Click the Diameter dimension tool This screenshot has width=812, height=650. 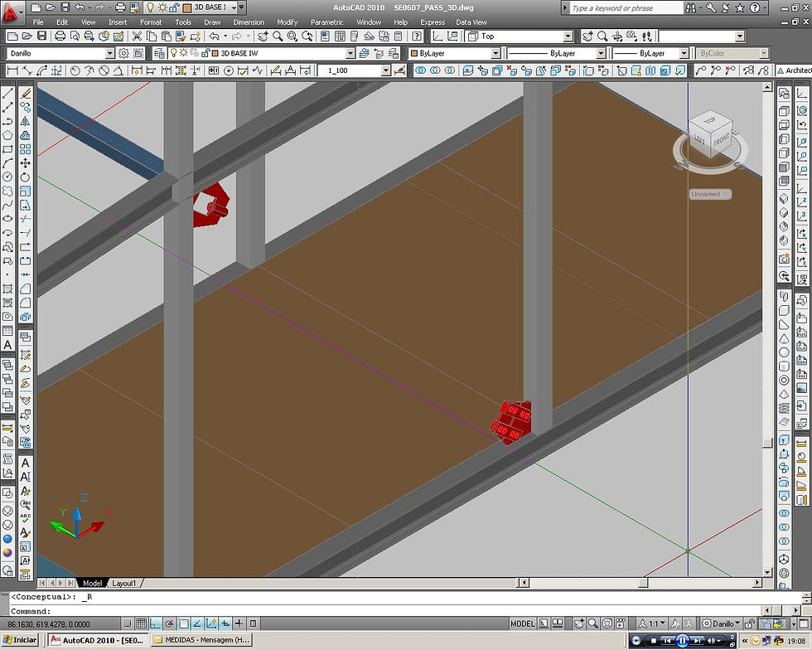(104, 70)
